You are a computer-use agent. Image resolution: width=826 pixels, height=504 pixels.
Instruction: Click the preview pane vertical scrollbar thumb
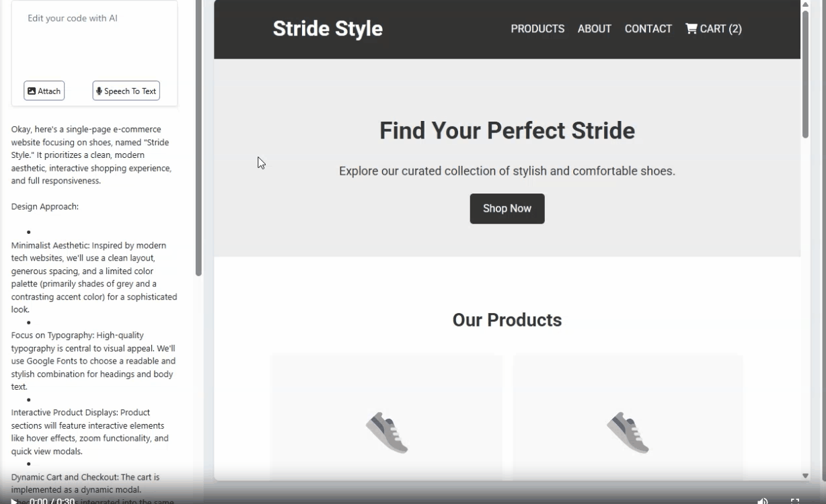click(x=805, y=74)
